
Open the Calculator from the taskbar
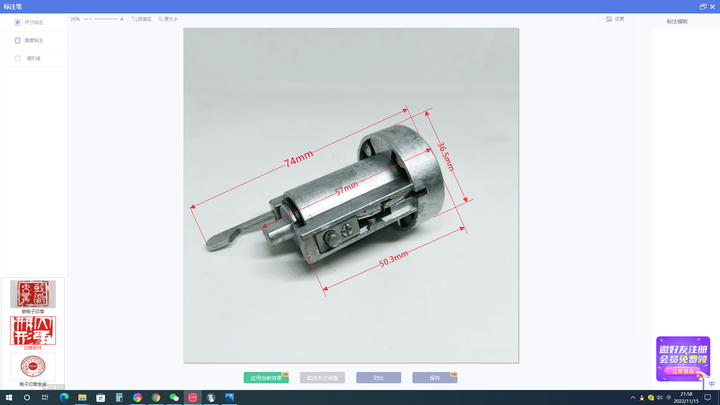tap(119, 398)
